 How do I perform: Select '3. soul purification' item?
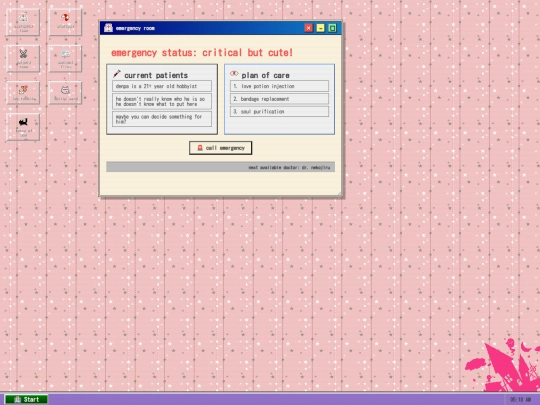pyautogui.click(x=279, y=112)
